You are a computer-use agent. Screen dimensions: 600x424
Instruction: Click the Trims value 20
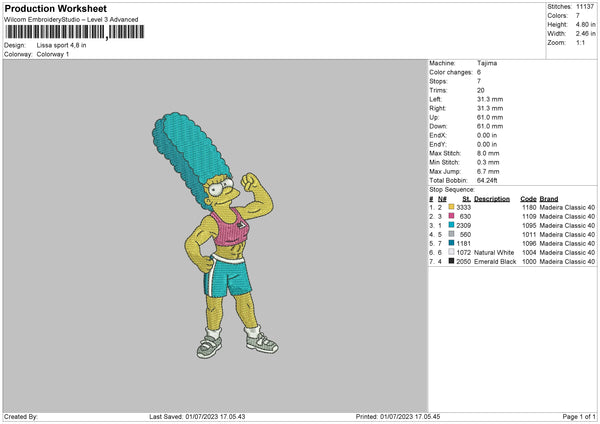(481, 90)
